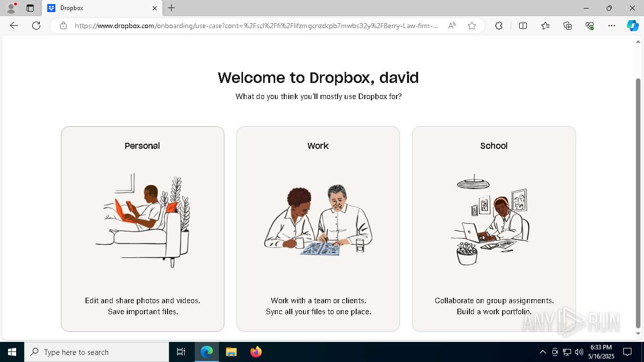This screenshot has height=362, width=644.
Task: Open Browser essentials heart icon
Action: [x=590, y=26]
